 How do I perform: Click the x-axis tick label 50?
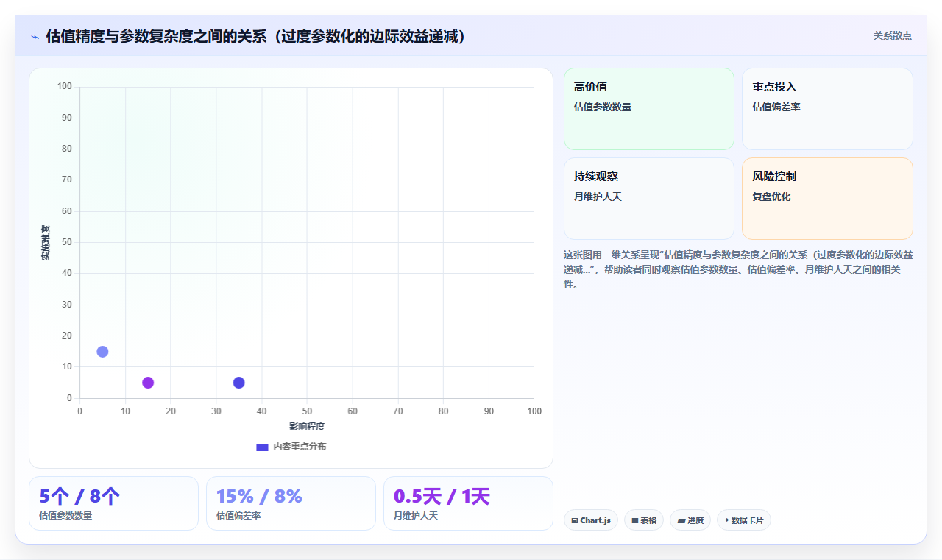(307, 411)
